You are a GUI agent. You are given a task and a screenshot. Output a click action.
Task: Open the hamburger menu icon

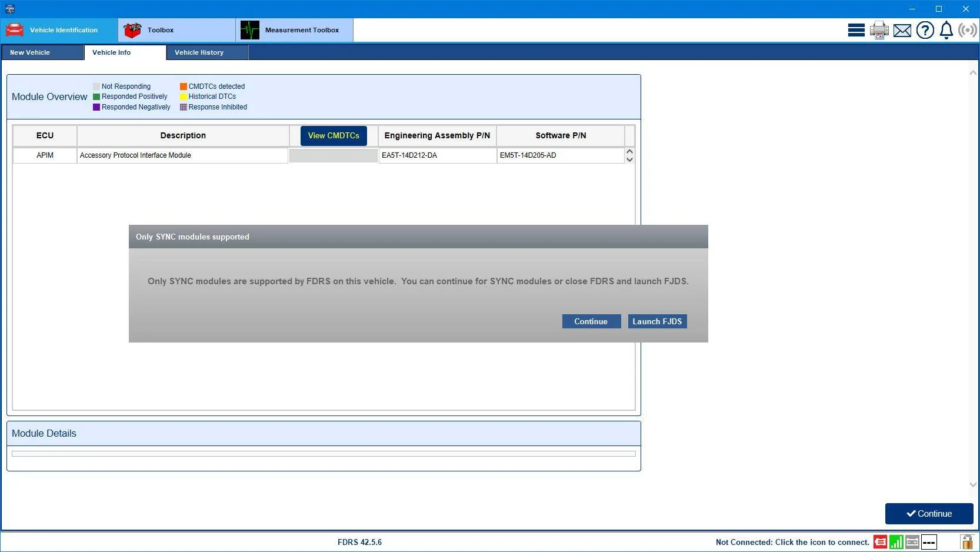[x=856, y=30]
